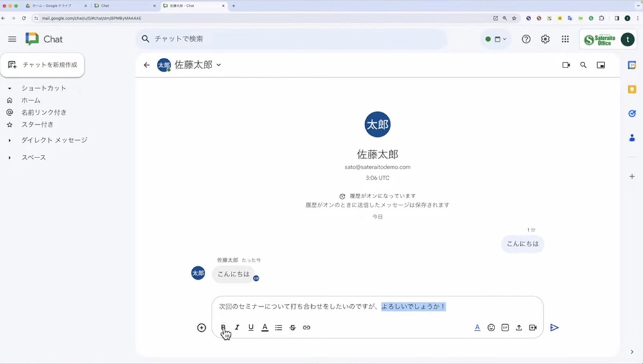Open ホーム in sidebar
The height and width of the screenshot is (364, 643).
[31, 100]
